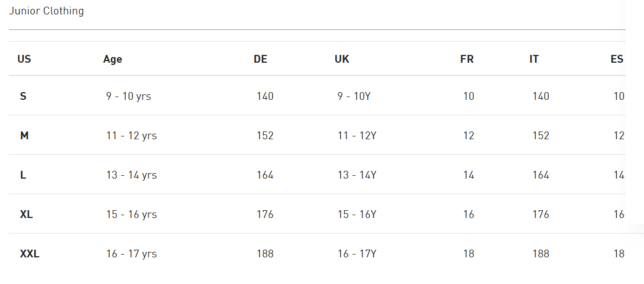Screen dimensions: 644x284
Task: Select the DE value 188
Action: tap(265, 254)
